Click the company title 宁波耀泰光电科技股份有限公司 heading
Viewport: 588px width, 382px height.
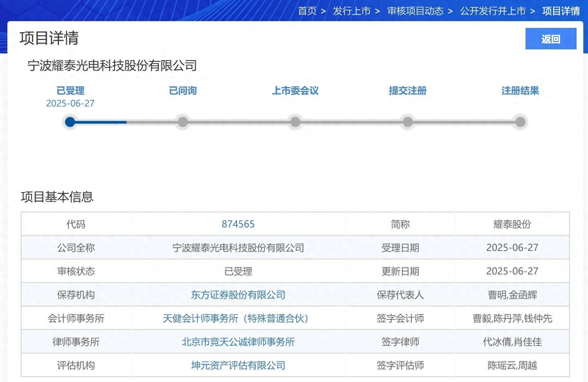112,66
